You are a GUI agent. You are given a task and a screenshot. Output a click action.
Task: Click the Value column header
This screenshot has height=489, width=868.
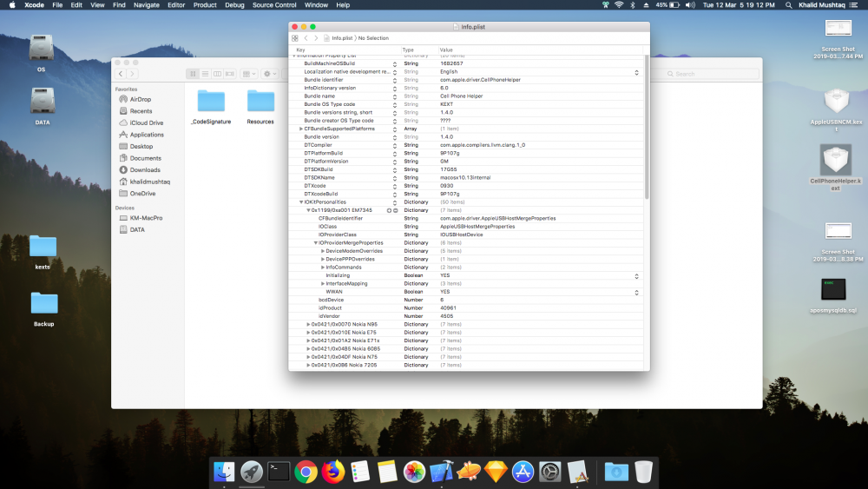446,50
